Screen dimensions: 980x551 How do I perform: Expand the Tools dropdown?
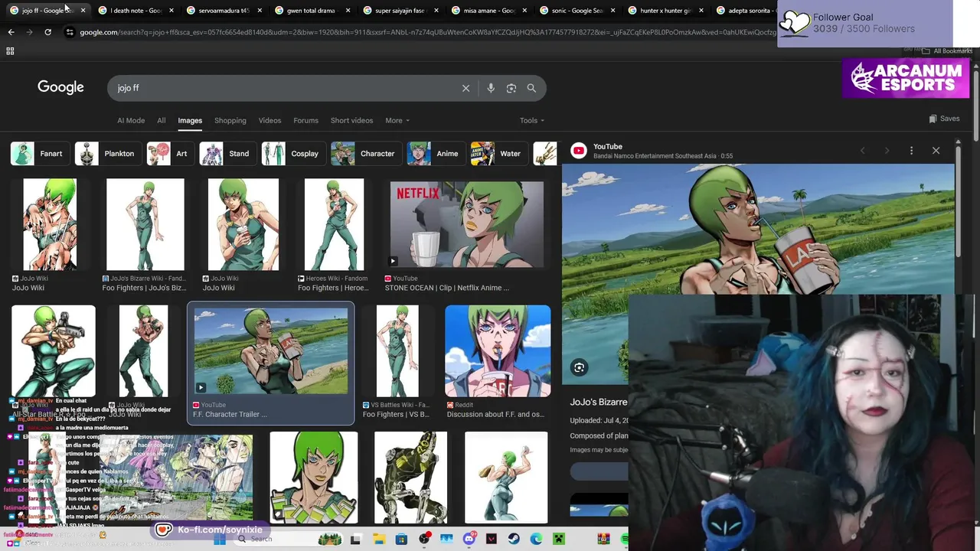[x=532, y=120]
